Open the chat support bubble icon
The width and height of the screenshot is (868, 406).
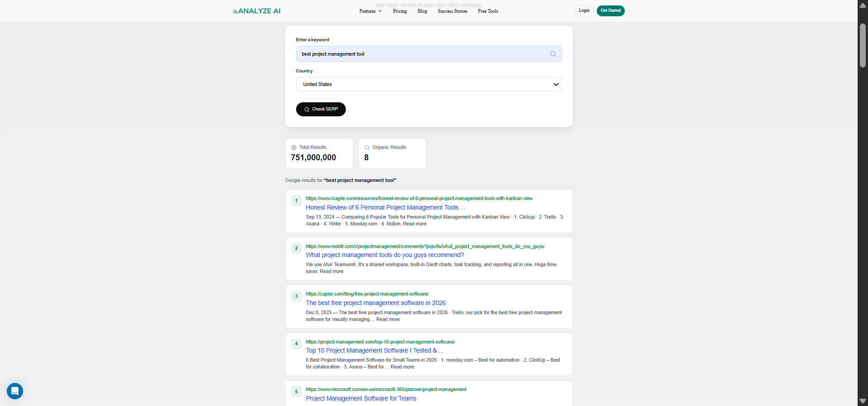click(15, 391)
